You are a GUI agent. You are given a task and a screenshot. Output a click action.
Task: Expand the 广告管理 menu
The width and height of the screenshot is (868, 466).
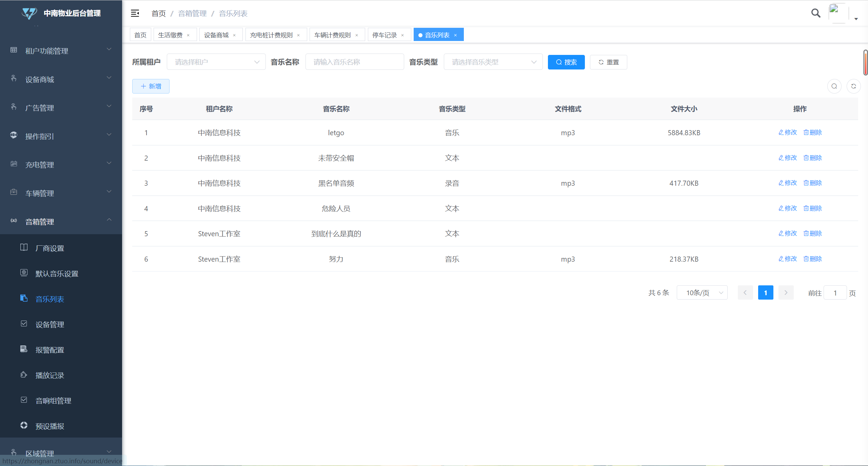coord(61,107)
